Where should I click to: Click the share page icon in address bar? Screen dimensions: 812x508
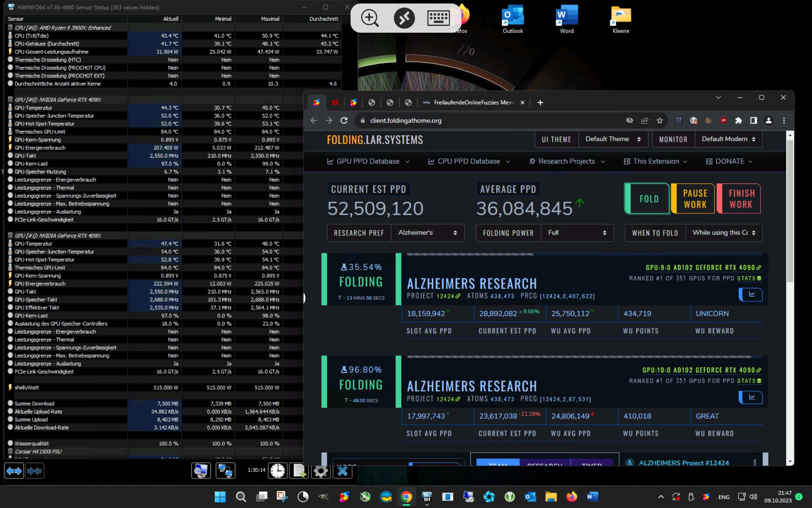[645, 120]
